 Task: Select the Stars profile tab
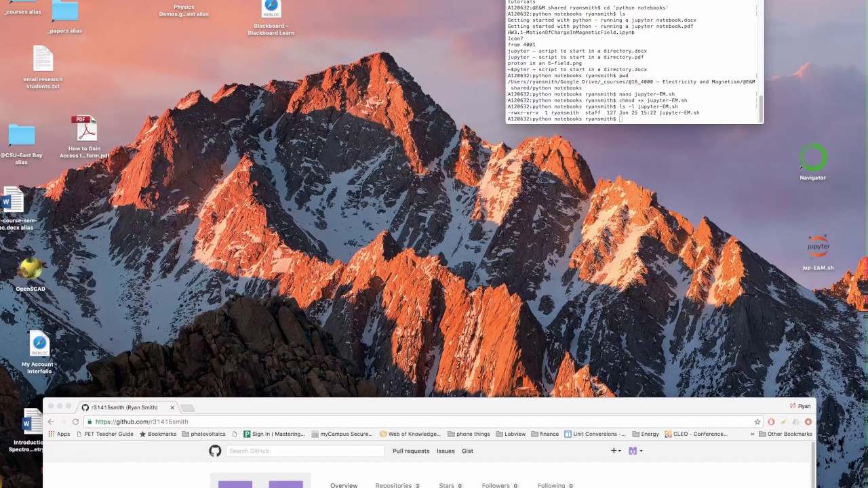(x=450, y=484)
